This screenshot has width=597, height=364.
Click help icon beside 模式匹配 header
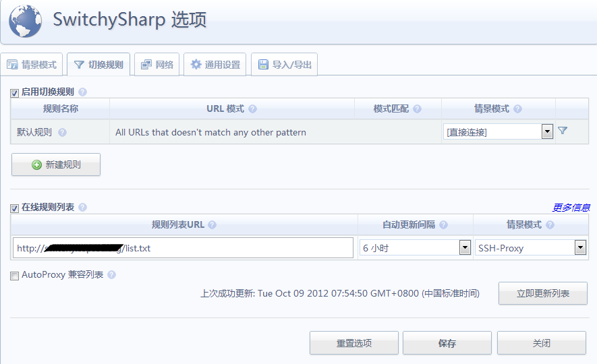coord(417,109)
